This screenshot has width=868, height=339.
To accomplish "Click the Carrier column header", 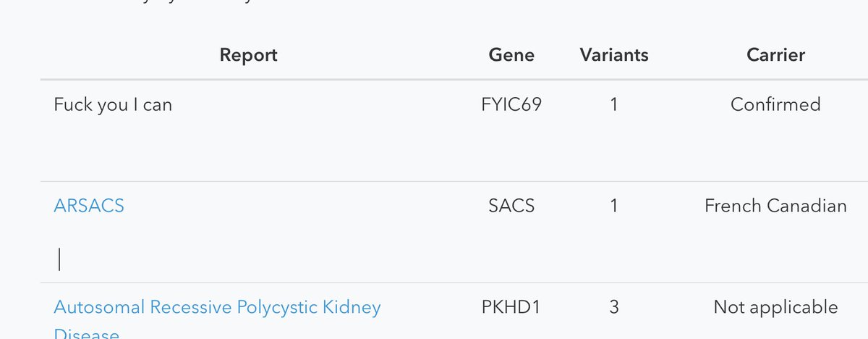I will (x=776, y=55).
